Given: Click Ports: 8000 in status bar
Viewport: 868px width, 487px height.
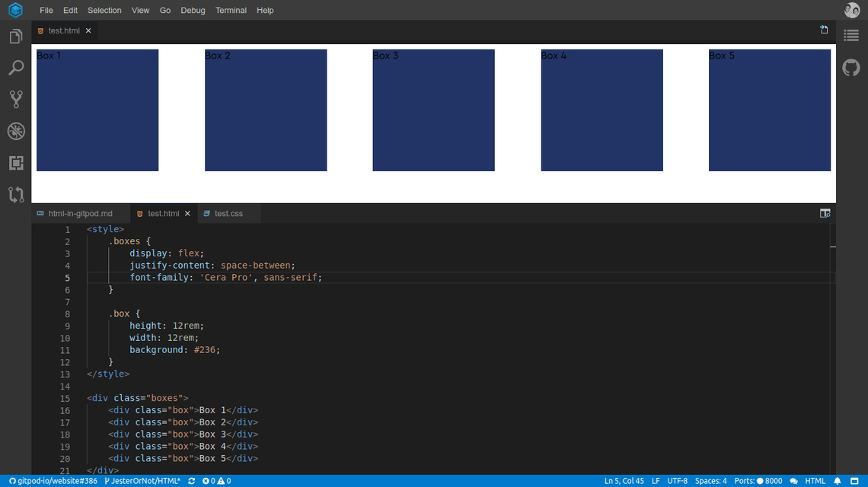Looking at the screenshot, I should tap(758, 481).
